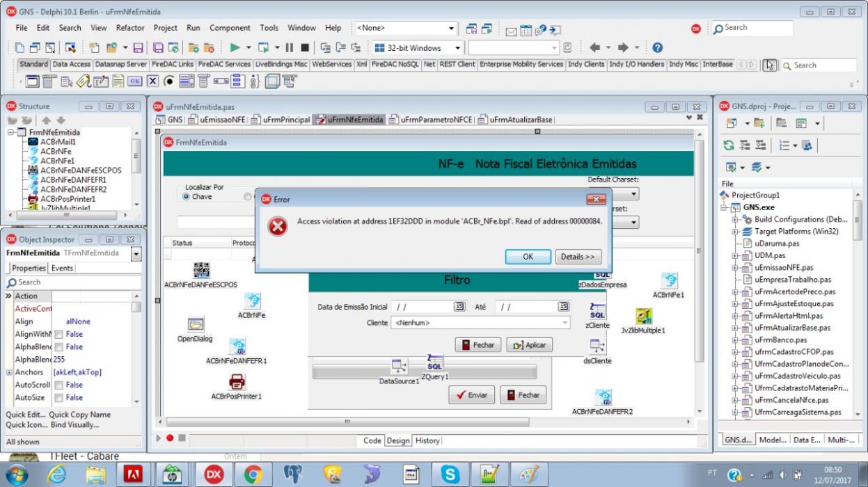868x487 pixels.
Task: Toggle the AlignWithMargins False checkbox
Action: tap(59, 335)
